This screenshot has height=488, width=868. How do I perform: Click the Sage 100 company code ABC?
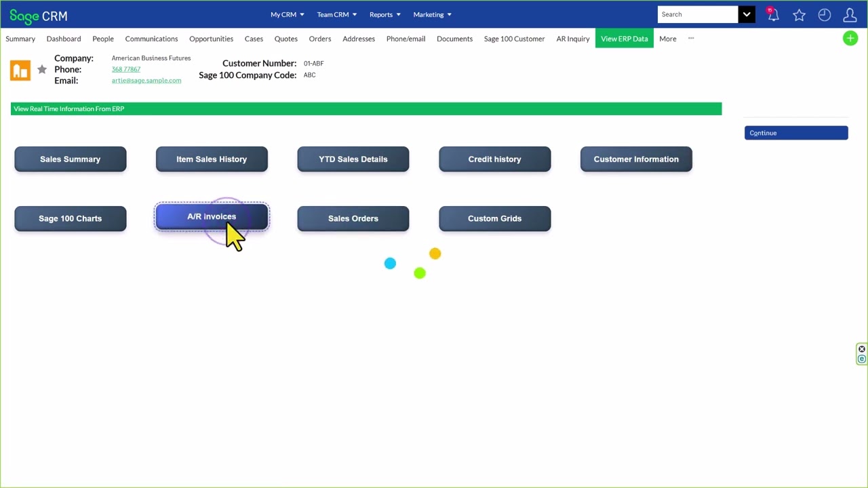click(309, 75)
